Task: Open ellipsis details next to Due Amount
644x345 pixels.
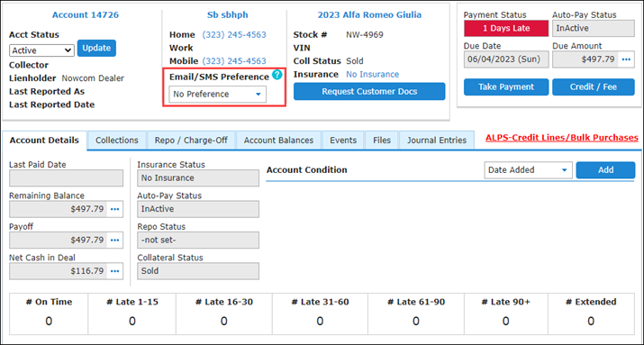Action: (x=626, y=59)
